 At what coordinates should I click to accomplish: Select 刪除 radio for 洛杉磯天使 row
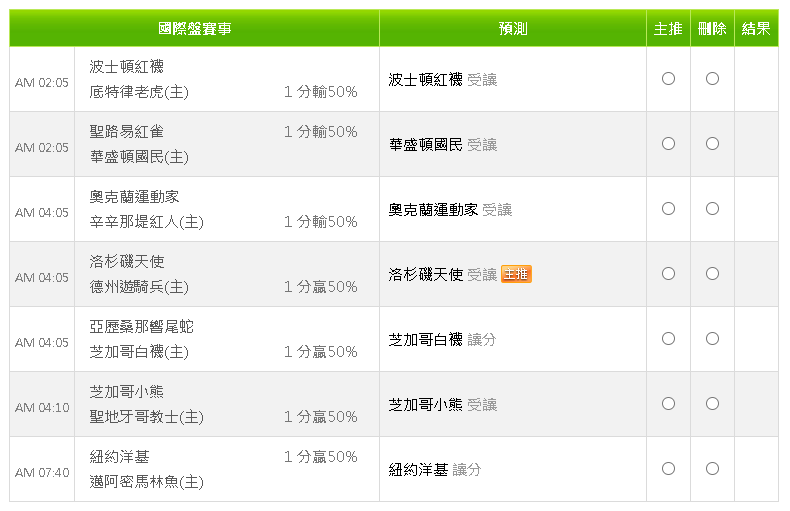(712, 274)
